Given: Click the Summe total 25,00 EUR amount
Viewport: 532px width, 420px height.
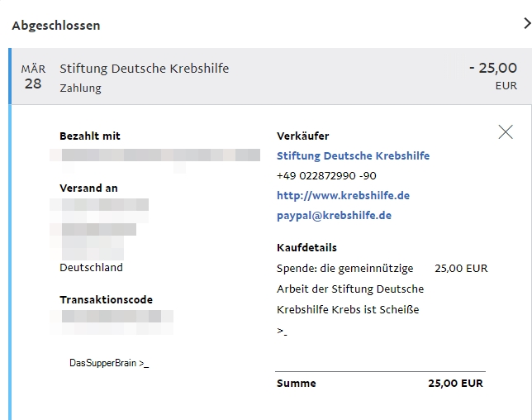Looking at the screenshot, I should tap(455, 384).
